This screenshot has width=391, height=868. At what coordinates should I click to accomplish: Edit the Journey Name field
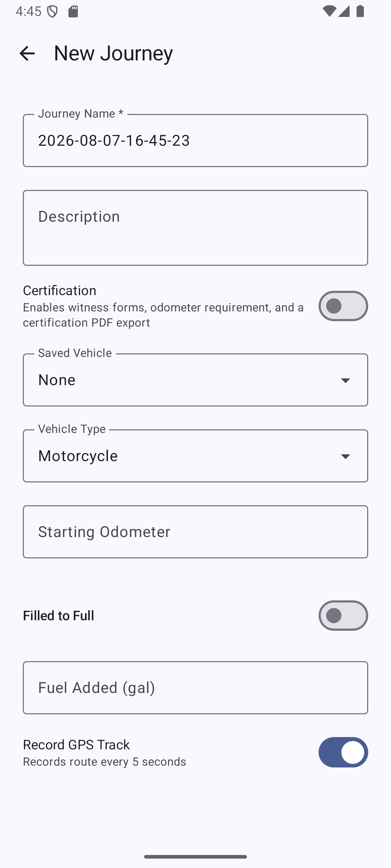[x=195, y=140]
